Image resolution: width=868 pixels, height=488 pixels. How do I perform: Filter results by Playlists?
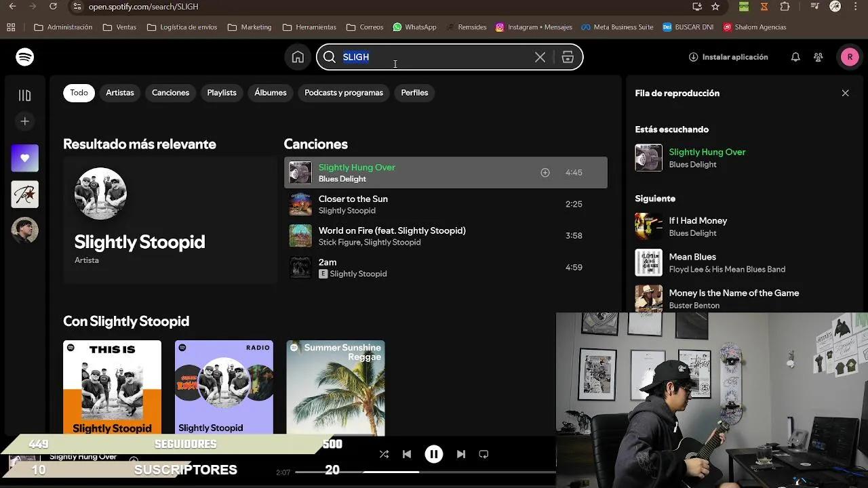[222, 93]
